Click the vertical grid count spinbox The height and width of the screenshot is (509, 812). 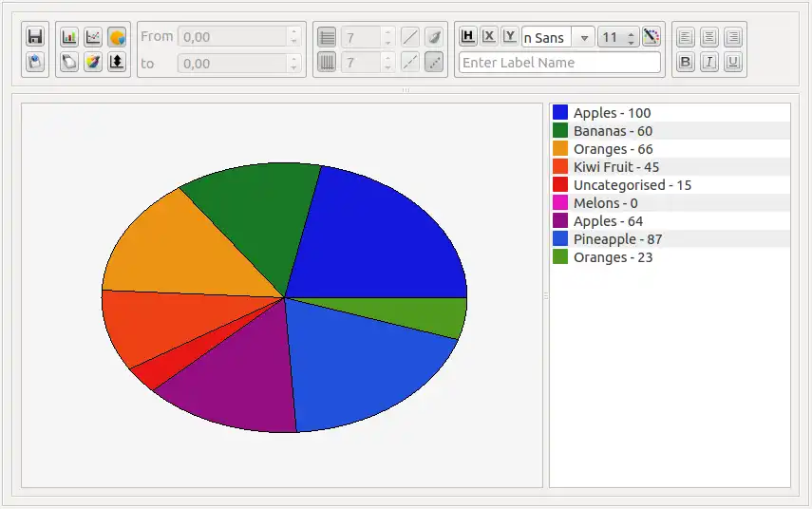point(368,63)
